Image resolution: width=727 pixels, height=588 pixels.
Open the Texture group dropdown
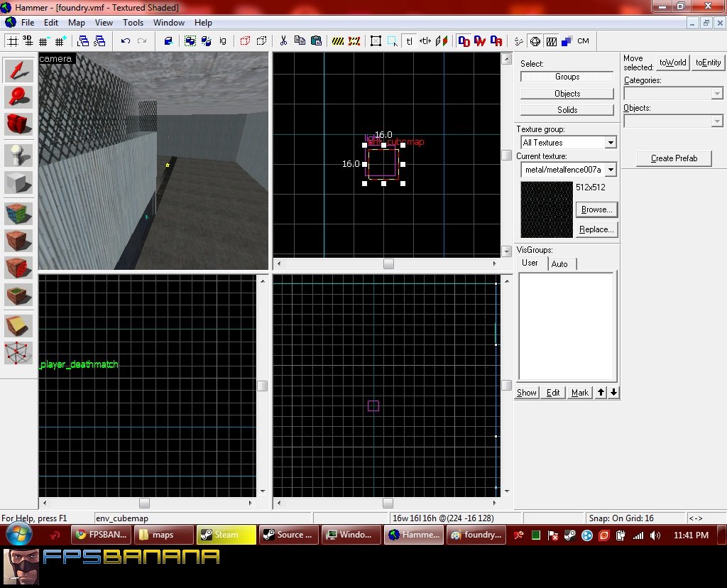(610, 143)
